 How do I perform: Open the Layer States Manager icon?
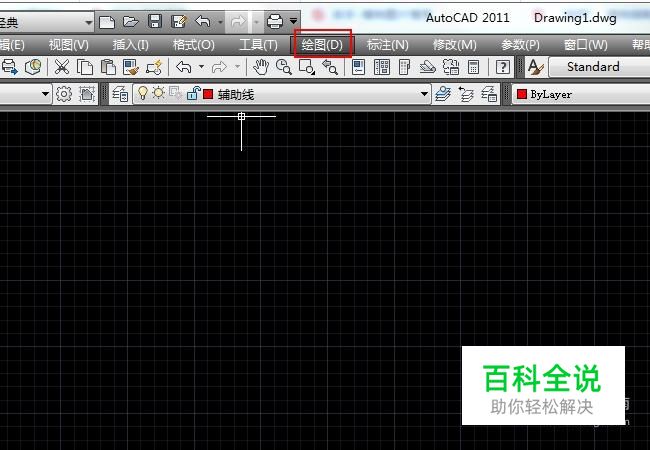click(x=489, y=94)
